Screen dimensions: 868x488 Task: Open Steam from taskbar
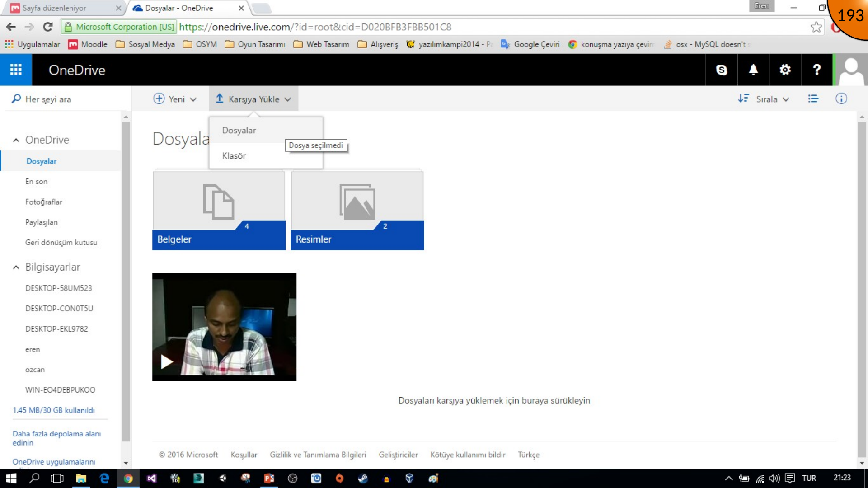pos(363,478)
